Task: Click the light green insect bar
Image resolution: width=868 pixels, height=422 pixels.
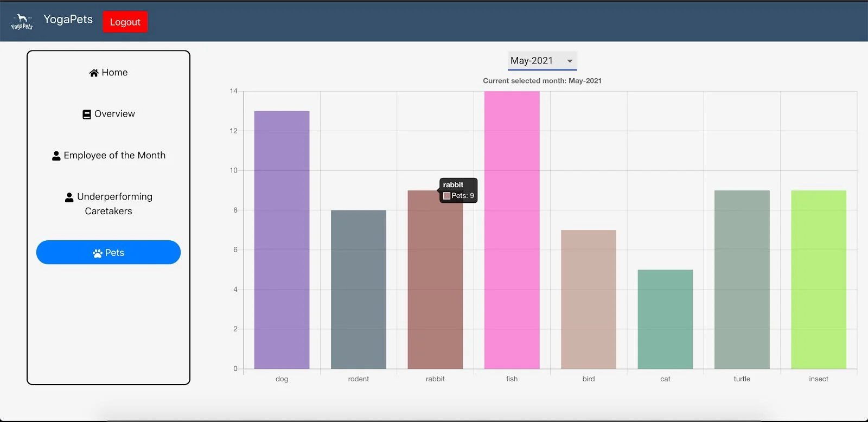Action: 818,279
